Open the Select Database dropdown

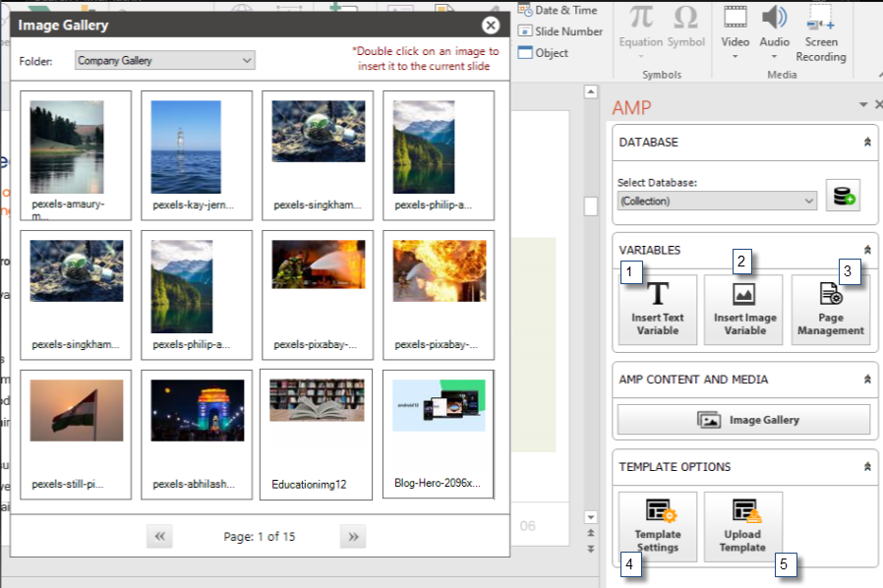pyautogui.click(x=717, y=201)
